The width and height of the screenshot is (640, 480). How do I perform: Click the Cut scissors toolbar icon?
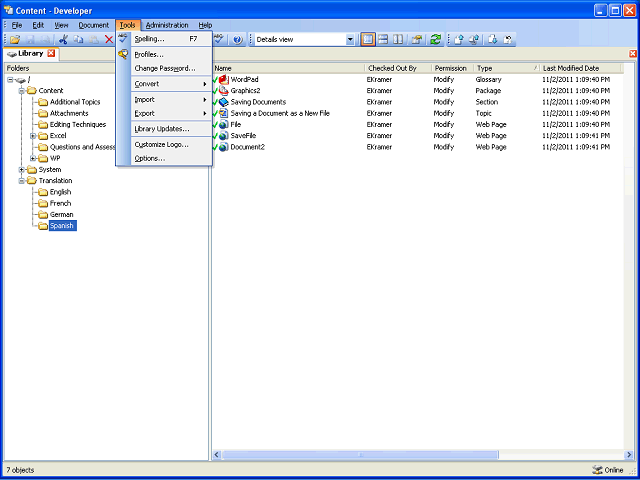[63, 40]
